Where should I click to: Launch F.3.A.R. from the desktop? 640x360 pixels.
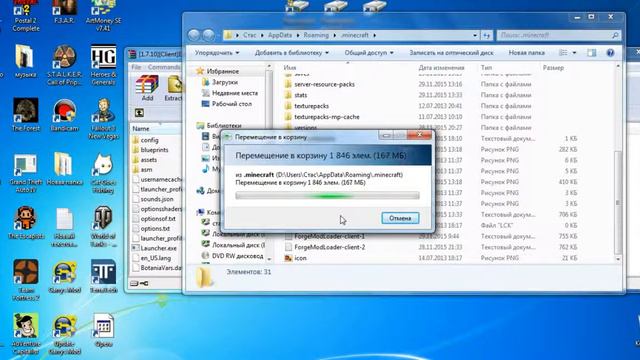(x=64, y=12)
